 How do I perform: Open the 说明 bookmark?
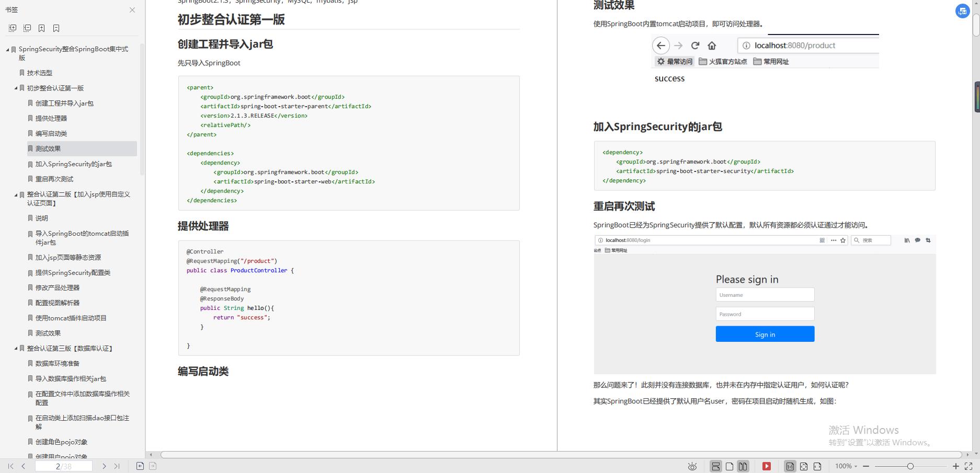(41, 218)
